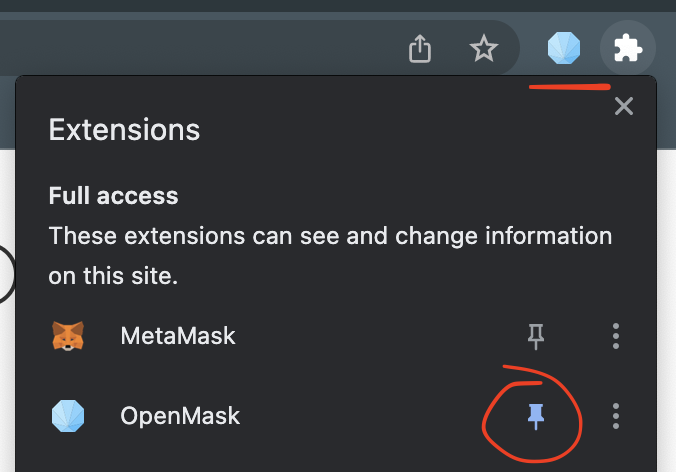Image resolution: width=676 pixels, height=472 pixels.
Task: Open OpenMask more actions three-dot menu
Action: pos(616,415)
